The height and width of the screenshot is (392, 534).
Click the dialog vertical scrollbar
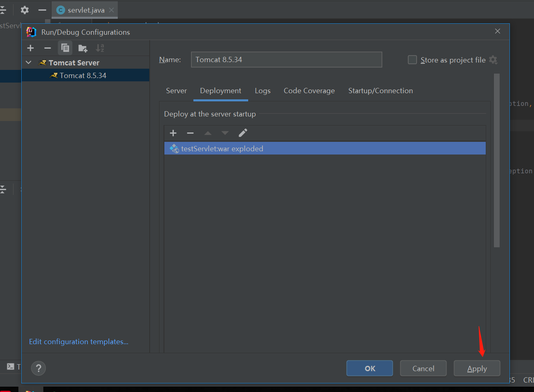pos(497,160)
